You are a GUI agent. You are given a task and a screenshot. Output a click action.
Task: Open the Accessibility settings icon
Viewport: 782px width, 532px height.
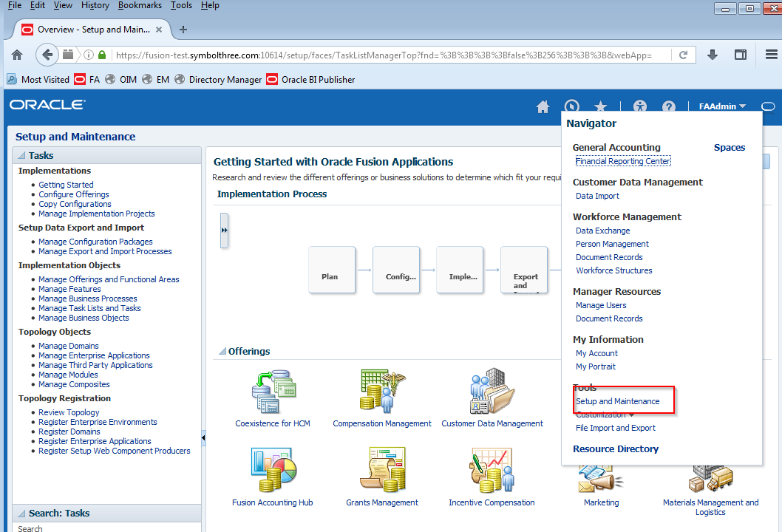(639, 106)
